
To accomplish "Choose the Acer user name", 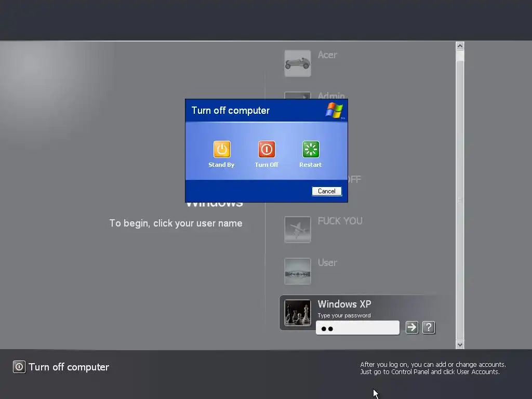I will click(327, 55).
